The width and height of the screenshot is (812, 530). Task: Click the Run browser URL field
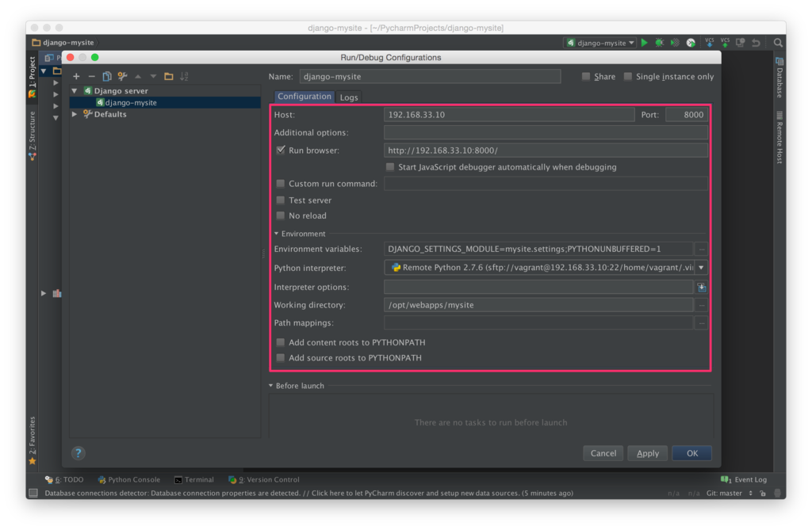tap(546, 150)
